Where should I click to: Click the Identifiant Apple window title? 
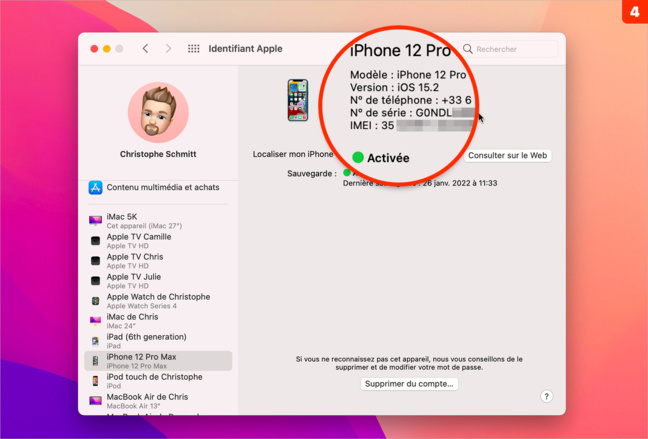coord(245,49)
